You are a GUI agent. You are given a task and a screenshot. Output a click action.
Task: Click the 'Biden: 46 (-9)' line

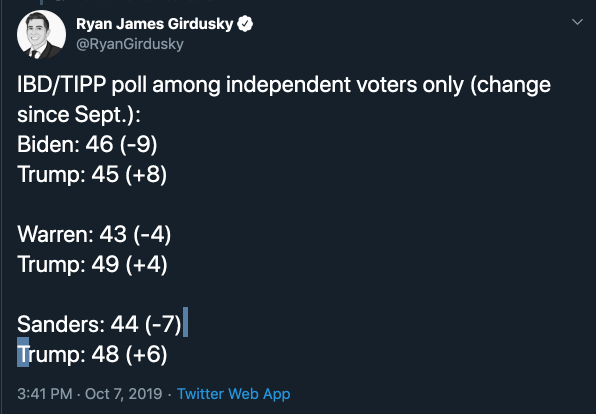87,145
